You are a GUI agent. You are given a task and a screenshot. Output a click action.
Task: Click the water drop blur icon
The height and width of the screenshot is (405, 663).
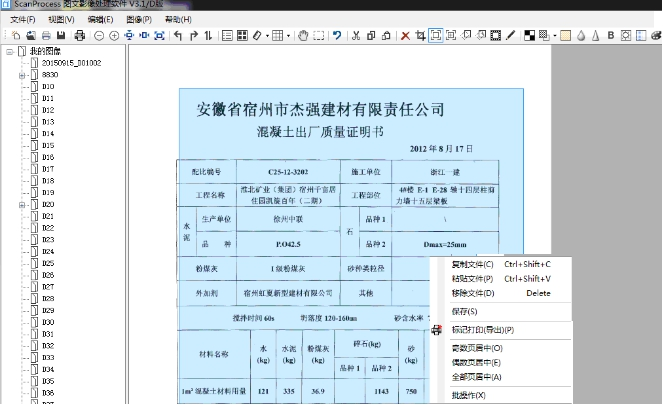581,36
